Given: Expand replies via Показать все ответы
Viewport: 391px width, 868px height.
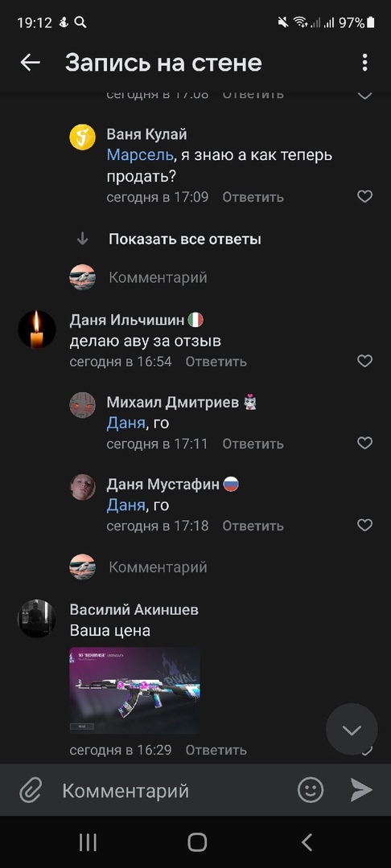Looking at the screenshot, I should 184,240.
